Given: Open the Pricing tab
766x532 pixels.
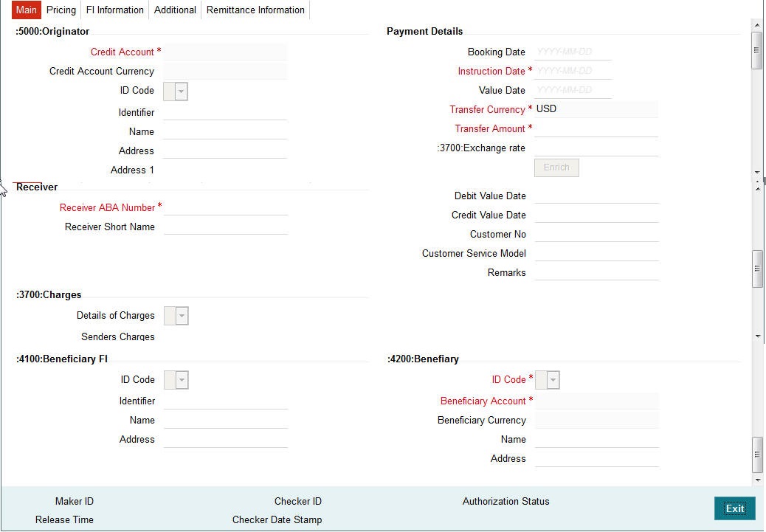Looking at the screenshot, I should 61,10.
